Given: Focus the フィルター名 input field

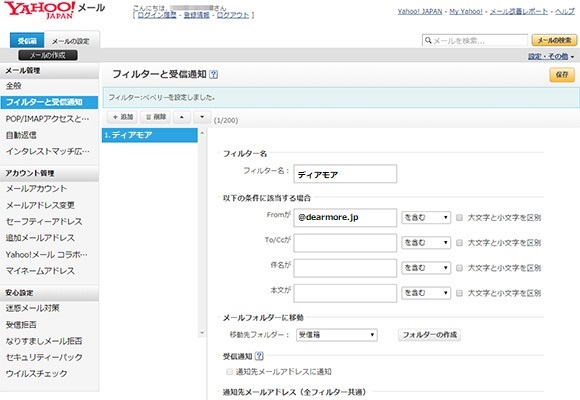Looking at the screenshot, I should (x=345, y=174).
